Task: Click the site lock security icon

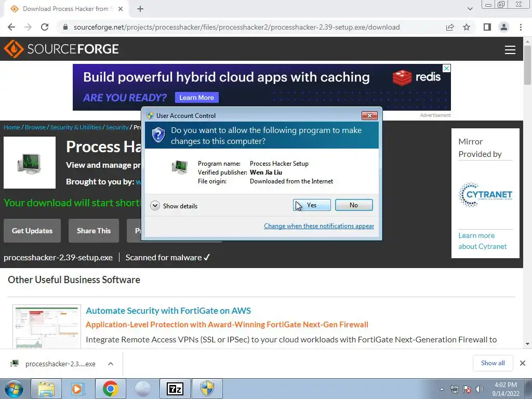Action: pos(65,27)
